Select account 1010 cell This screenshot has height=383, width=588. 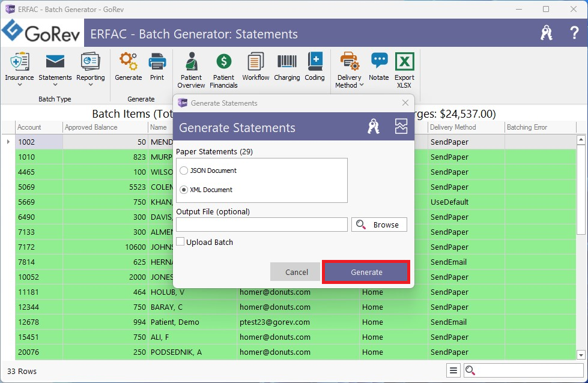[x=39, y=157]
